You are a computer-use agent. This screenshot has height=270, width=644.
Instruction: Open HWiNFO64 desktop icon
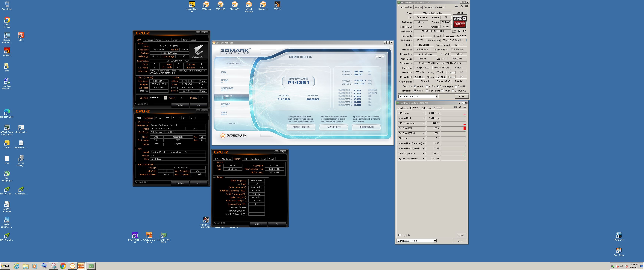pyautogui.click(x=619, y=236)
